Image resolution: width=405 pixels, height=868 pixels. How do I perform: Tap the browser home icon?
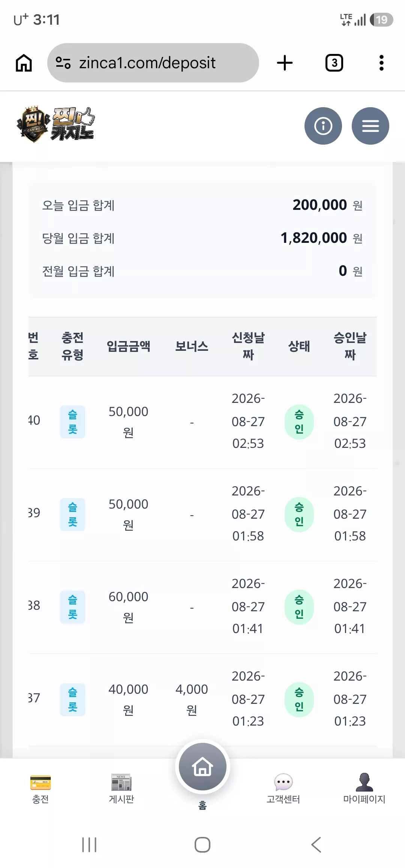(24, 63)
